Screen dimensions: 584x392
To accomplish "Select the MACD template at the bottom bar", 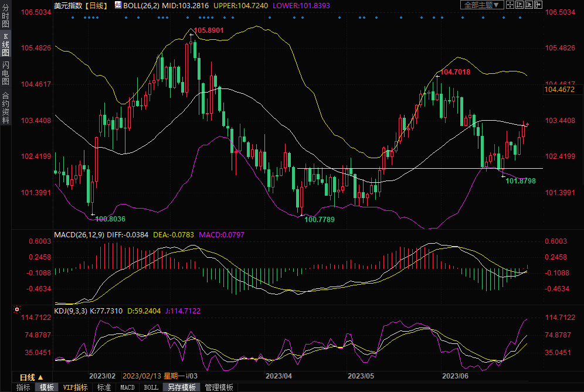I will coord(127,387).
